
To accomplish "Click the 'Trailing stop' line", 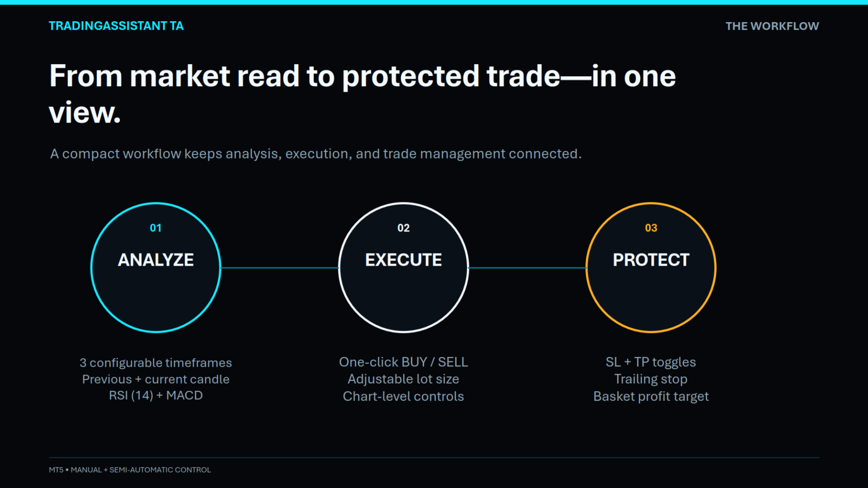I will (651, 379).
